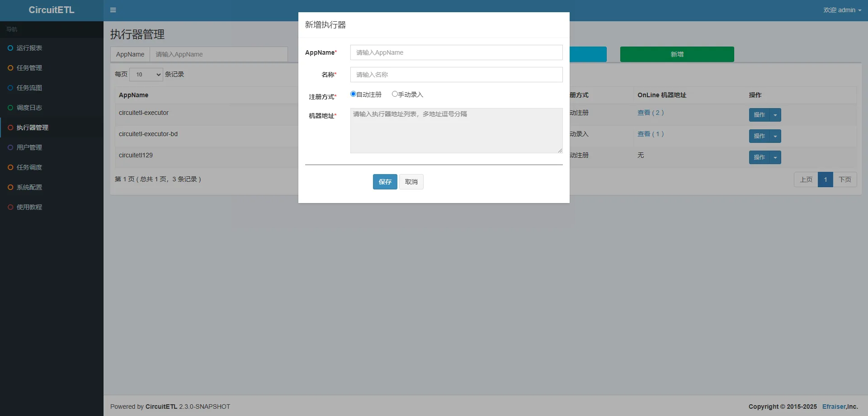The width and height of the screenshot is (868, 416).
Task: Open the records-per-page dropdown showing 10
Action: point(146,75)
